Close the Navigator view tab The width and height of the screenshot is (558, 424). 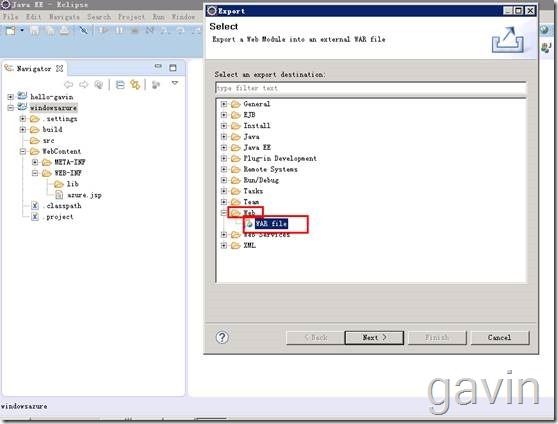(60, 68)
